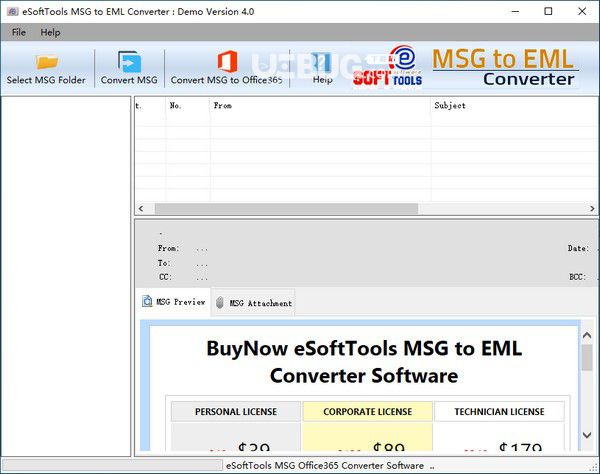Click the Convert MSG toolbar icon
This screenshot has height=474, width=600.
129,62
